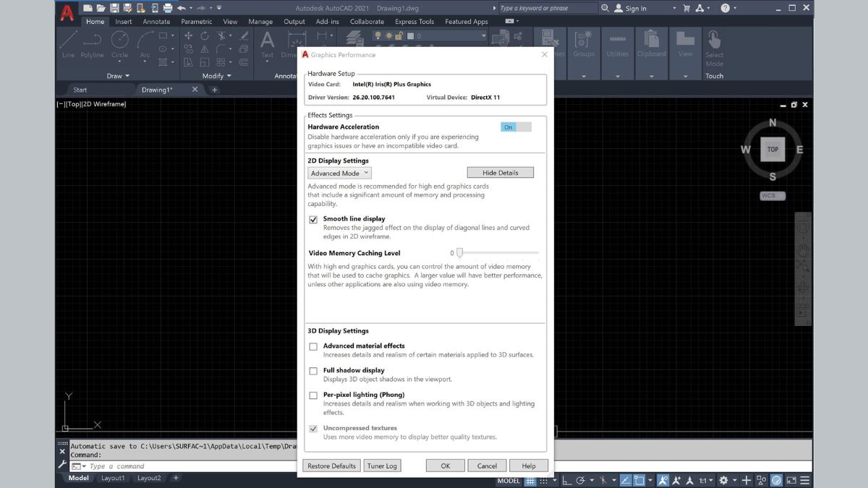Click the Cancel button in dialog
868x488 pixels.
[x=487, y=466]
